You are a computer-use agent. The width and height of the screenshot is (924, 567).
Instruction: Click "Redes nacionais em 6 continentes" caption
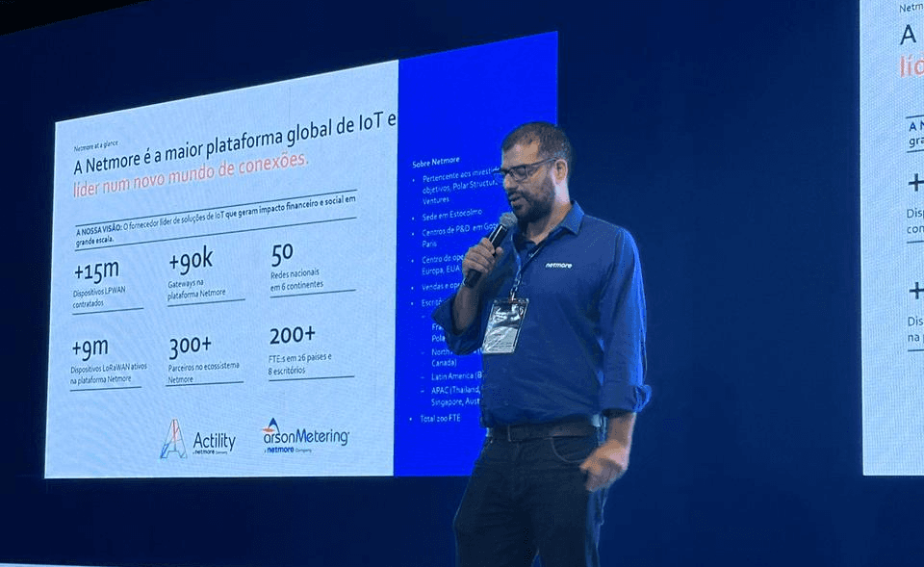(296, 279)
